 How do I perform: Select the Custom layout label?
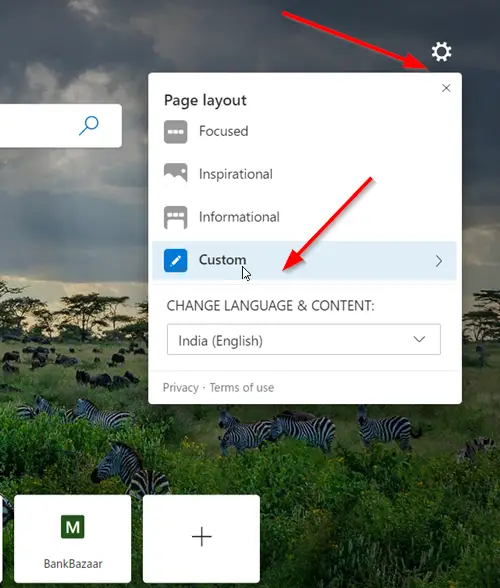[x=222, y=260]
